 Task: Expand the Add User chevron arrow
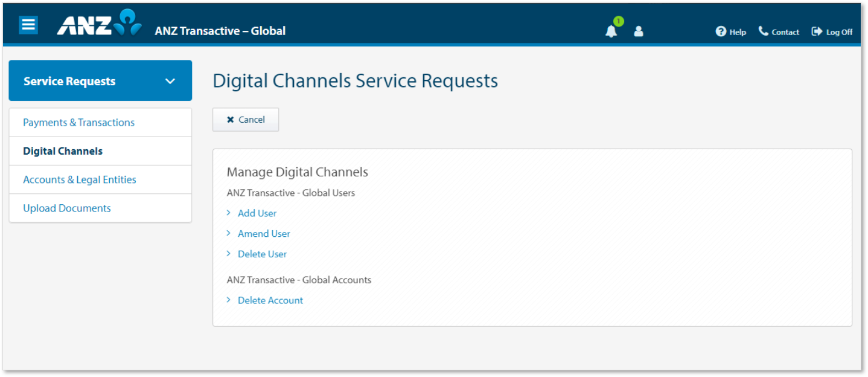tap(229, 213)
